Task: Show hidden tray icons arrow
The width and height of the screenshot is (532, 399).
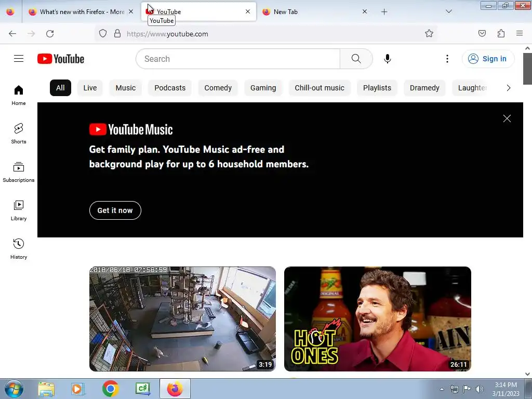Action: click(442, 389)
